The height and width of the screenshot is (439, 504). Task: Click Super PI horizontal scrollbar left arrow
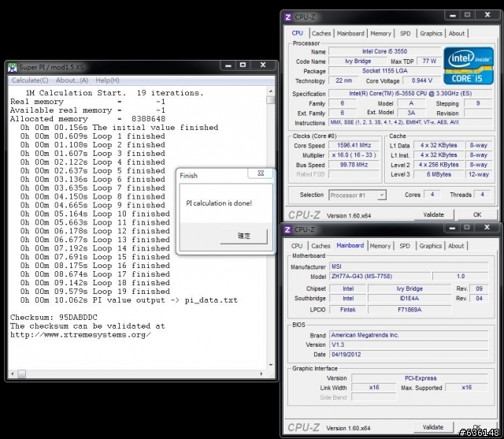click(x=13, y=374)
